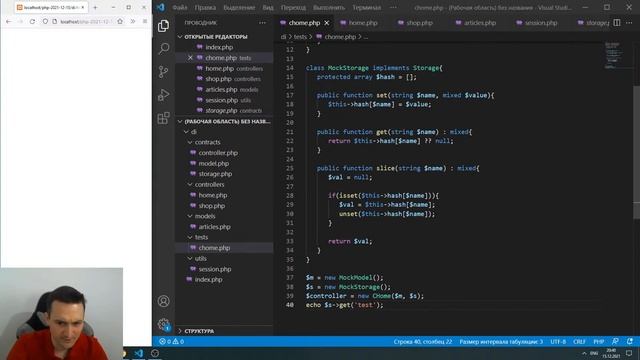Open the Manage gear icon
This screenshot has height=360, width=640.
[x=163, y=324]
